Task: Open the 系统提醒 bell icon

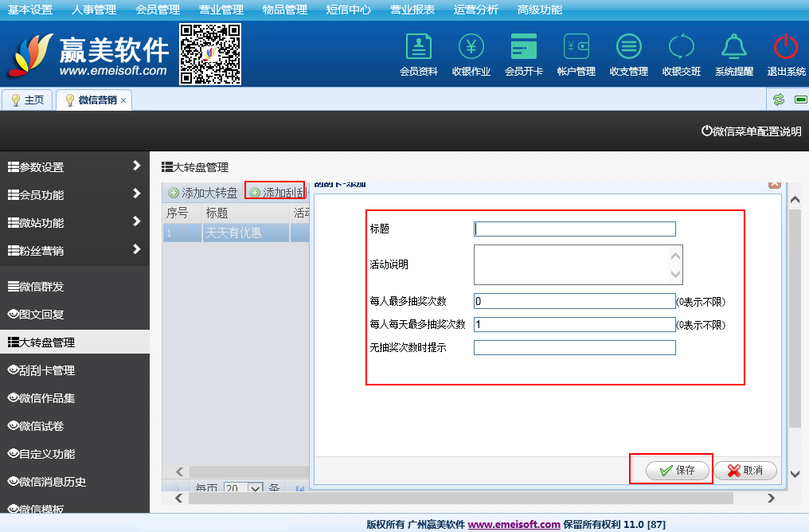Action: pos(733,48)
